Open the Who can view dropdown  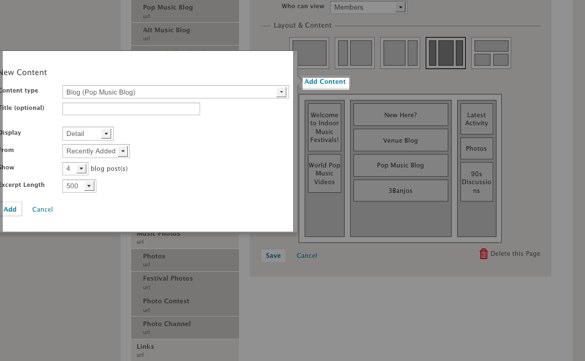pos(368,7)
